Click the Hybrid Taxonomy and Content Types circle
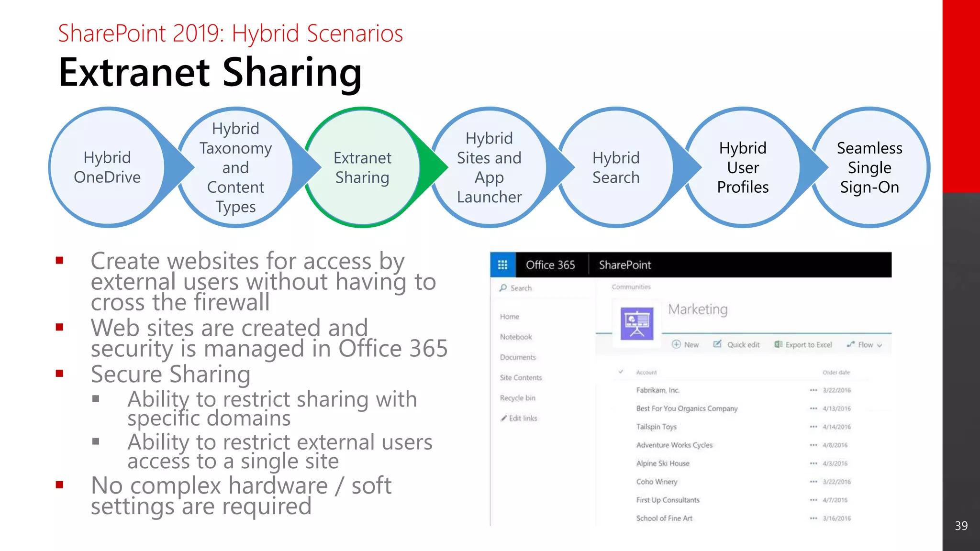Viewport: 980px width, 551px height. [235, 167]
